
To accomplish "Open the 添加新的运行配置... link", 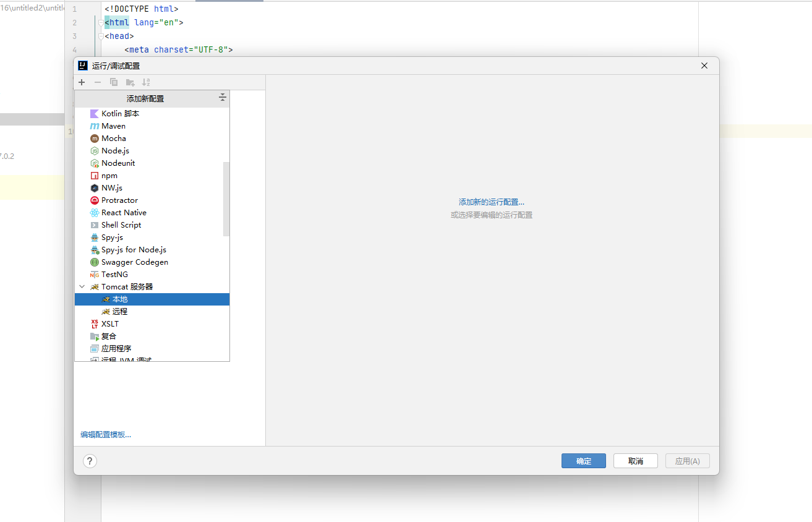I will 492,202.
